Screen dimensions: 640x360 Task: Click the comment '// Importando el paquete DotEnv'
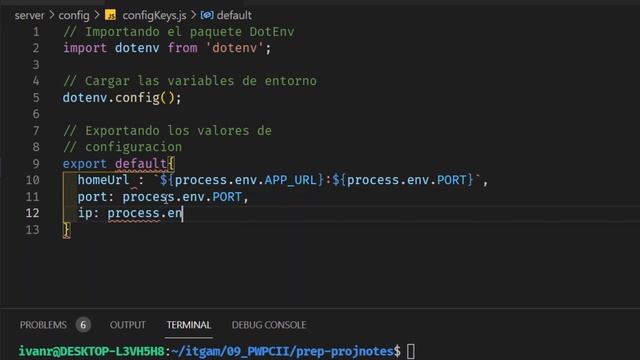pos(179,32)
